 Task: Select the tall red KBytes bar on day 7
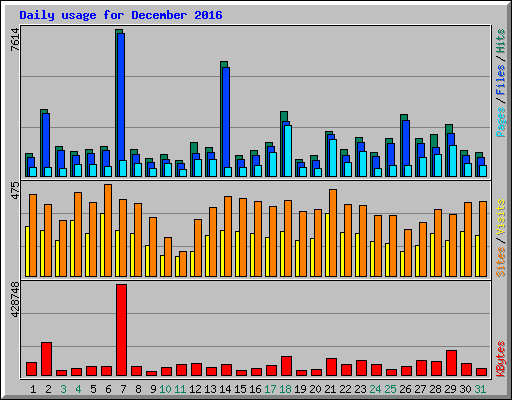coord(121,330)
